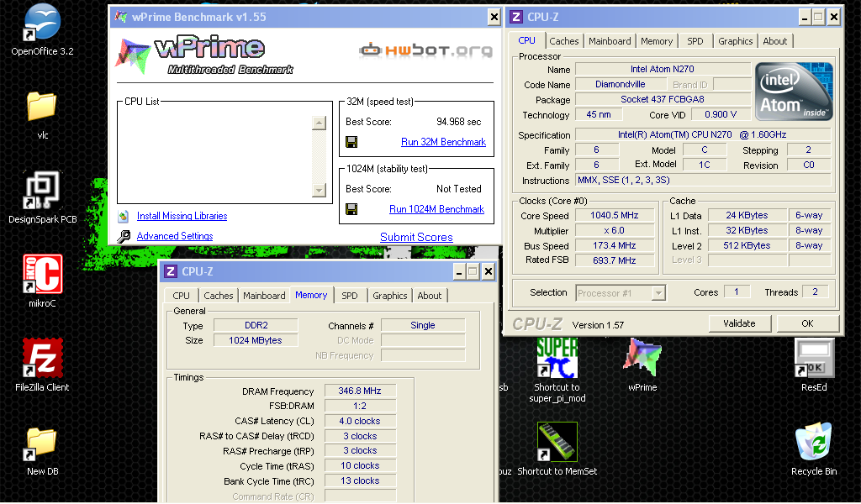This screenshot has height=504, width=861.
Task: Click the hwbot.org logo in wPrime
Action: coord(425,50)
